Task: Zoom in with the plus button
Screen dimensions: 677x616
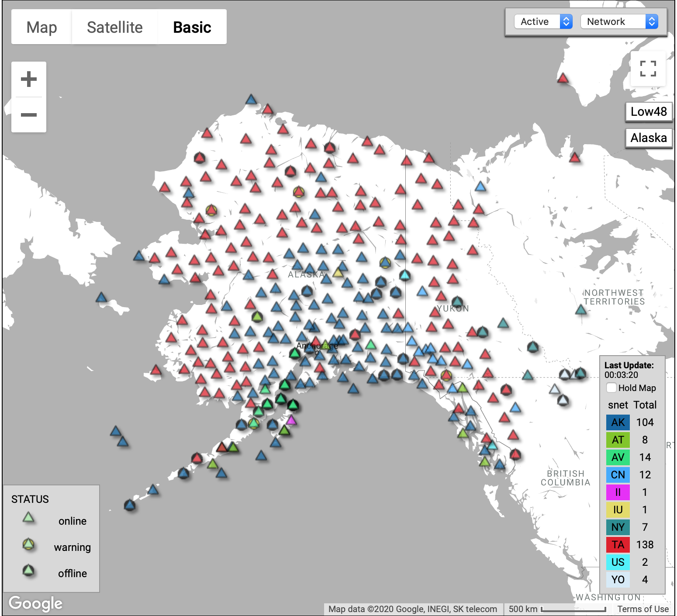Action: click(x=29, y=79)
